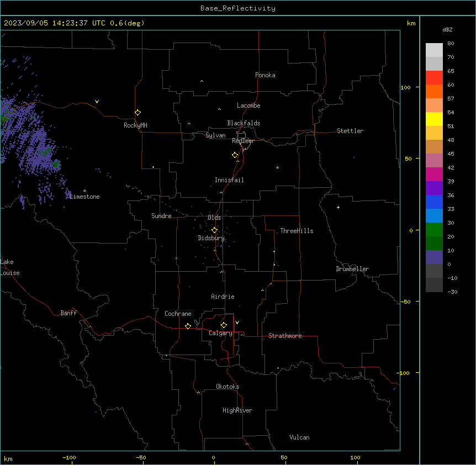Click the Ponoka town label
This screenshot has width=476, height=465.
265,75
